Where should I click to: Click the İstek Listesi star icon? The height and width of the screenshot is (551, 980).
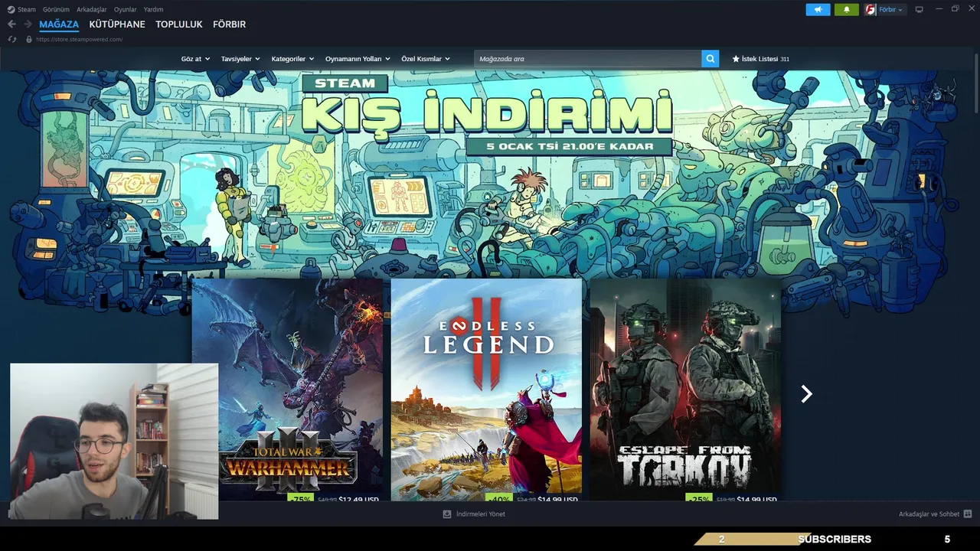pyautogui.click(x=736, y=59)
